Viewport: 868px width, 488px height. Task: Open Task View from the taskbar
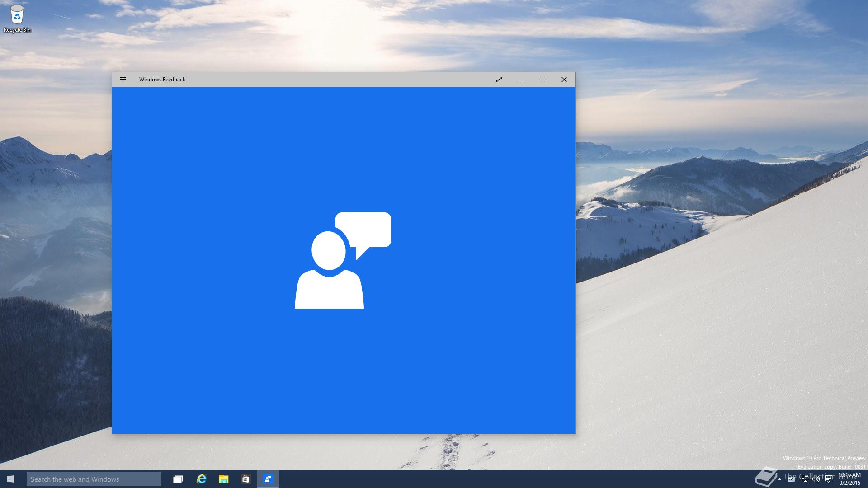click(x=178, y=479)
